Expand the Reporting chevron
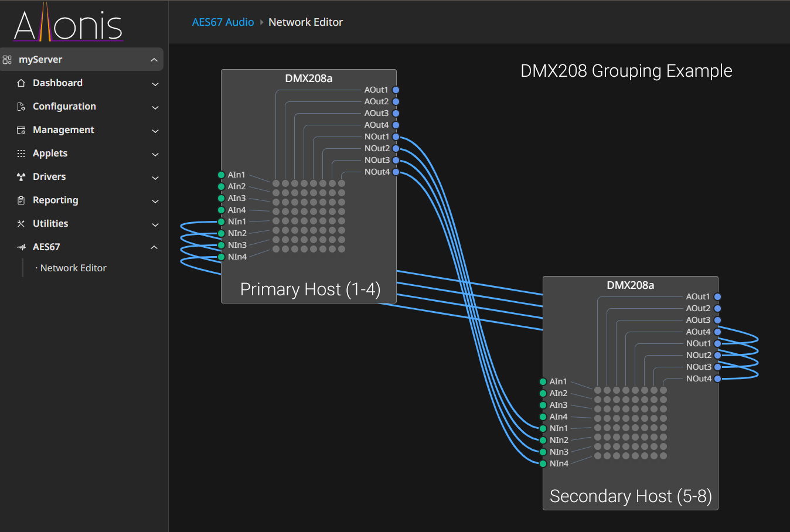The width and height of the screenshot is (790, 532). tap(155, 201)
